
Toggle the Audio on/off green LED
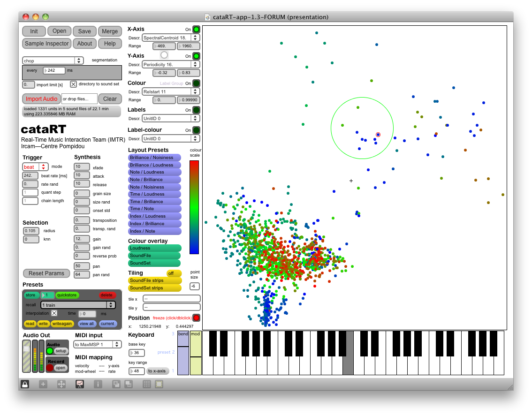(50, 351)
